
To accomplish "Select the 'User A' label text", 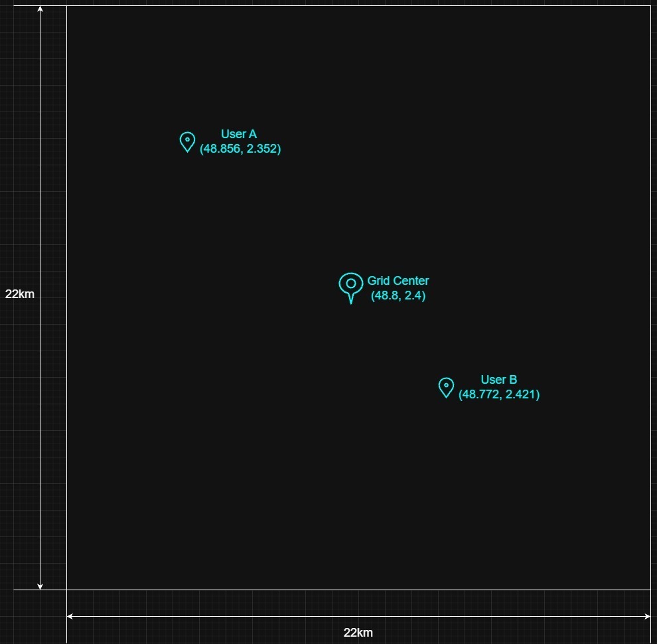I will [239, 134].
